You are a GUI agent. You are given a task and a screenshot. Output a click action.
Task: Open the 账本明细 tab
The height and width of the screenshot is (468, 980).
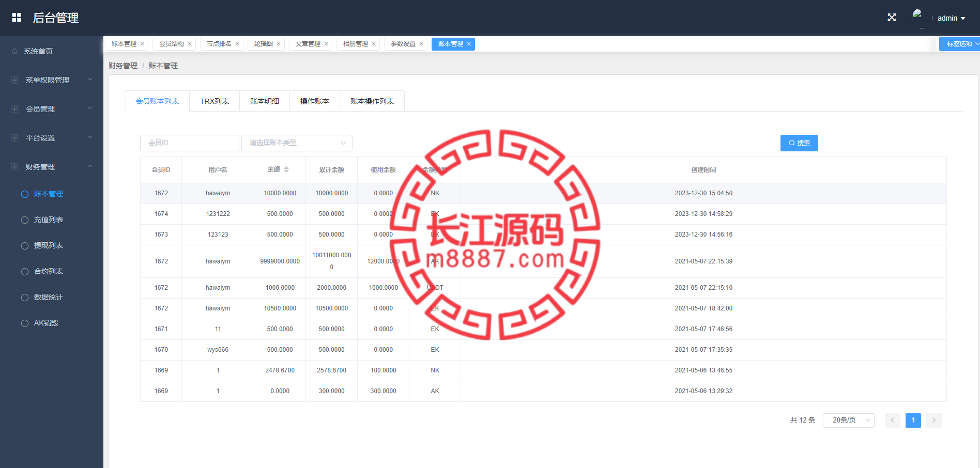(x=265, y=101)
